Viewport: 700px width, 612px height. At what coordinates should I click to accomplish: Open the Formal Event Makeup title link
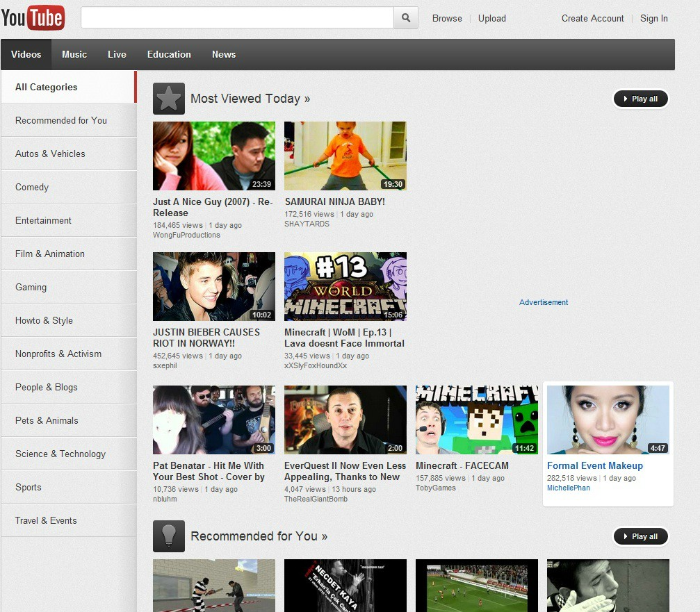595,466
